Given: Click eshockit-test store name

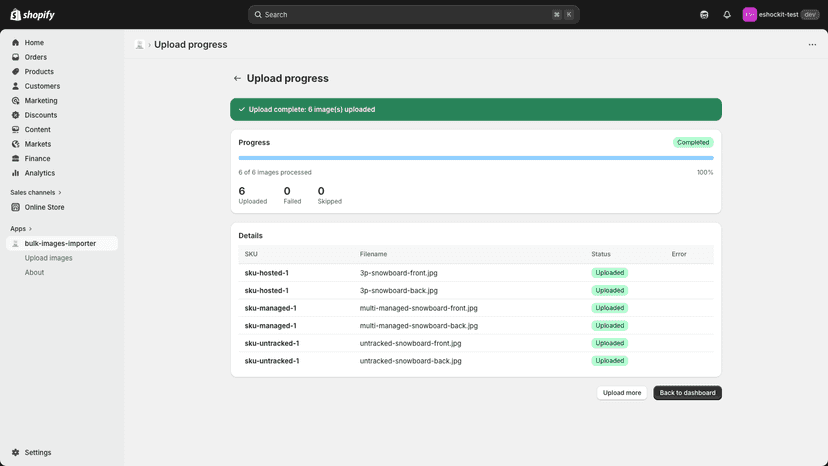Looking at the screenshot, I should click(778, 15).
